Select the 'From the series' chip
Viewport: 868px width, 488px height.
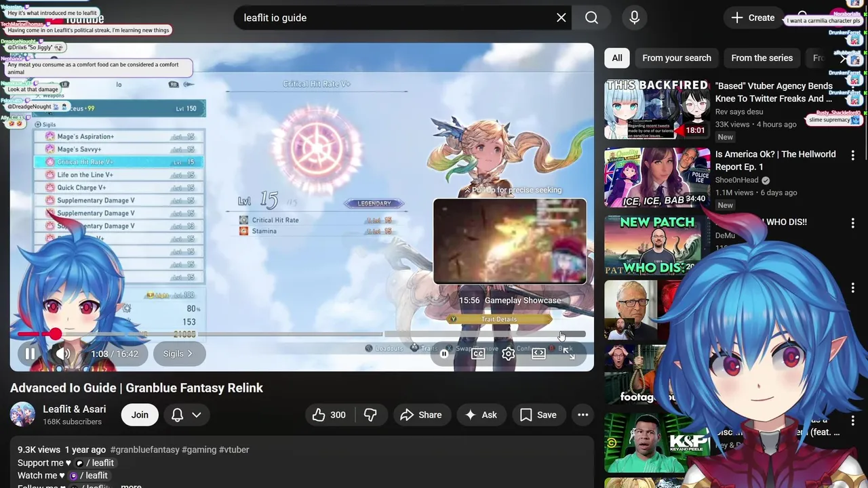[762, 58]
